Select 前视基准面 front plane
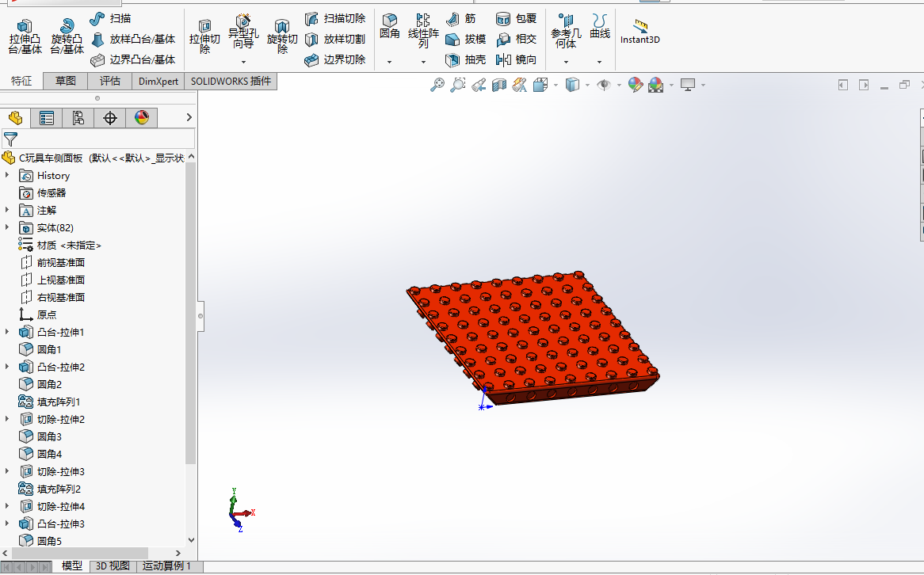 52,262
